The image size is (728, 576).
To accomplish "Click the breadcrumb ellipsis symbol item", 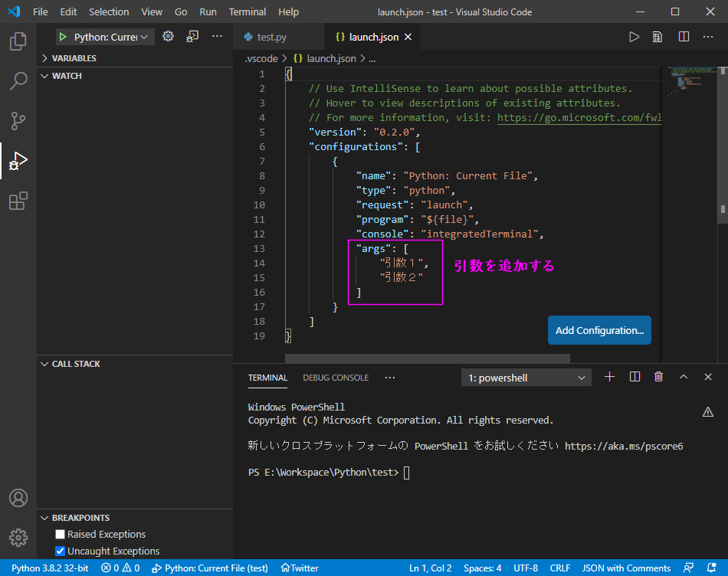I will click(x=372, y=59).
